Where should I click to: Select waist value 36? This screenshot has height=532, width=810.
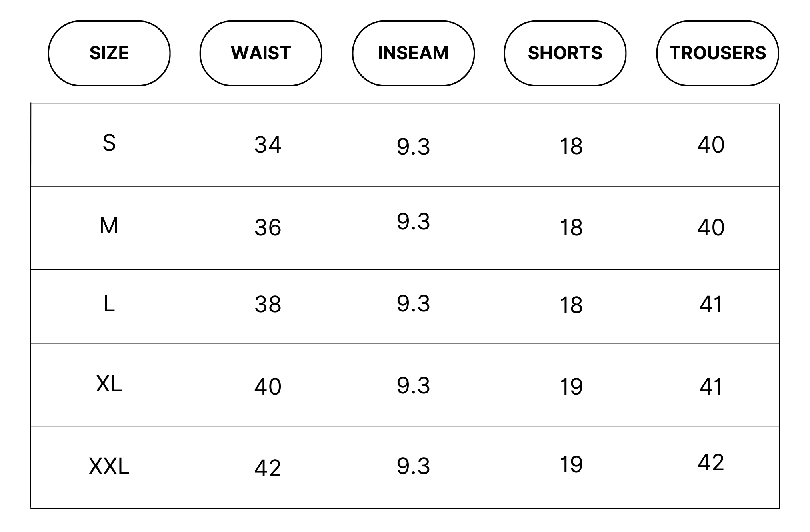(268, 228)
